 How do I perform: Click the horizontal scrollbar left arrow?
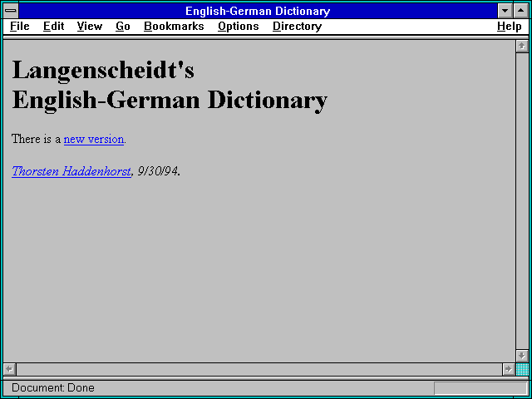click(9, 369)
